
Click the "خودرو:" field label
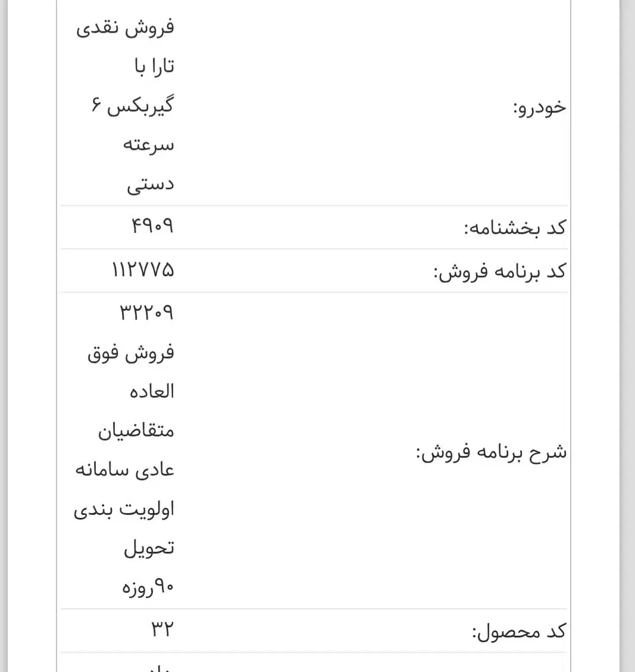tap(539, 108)
